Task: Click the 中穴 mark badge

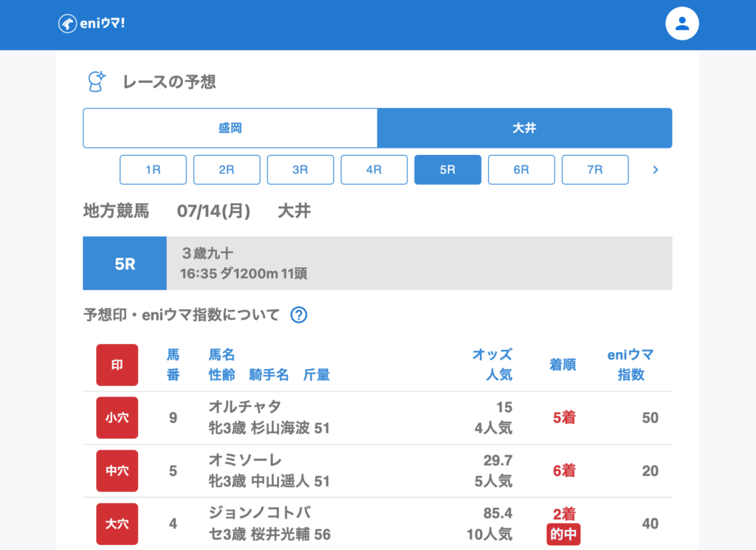Action: coord(117,471)
